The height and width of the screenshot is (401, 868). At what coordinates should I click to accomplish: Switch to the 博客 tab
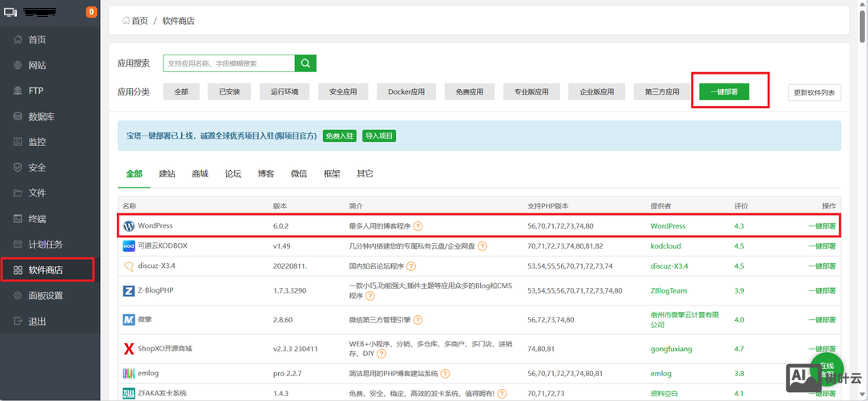266,174
